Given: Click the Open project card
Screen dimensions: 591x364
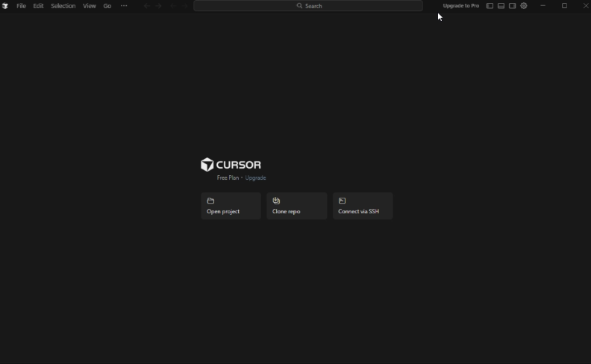Looking at the screenshot, I should coord(231,206).
